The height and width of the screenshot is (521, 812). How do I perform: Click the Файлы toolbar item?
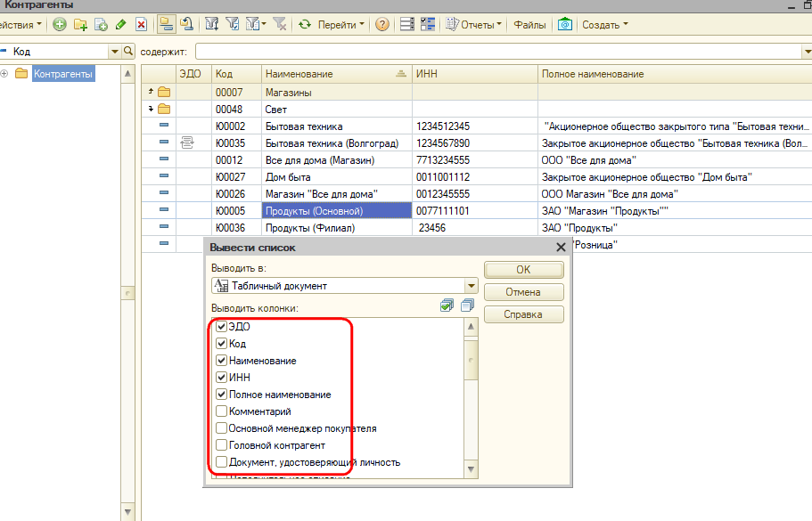pyautogui.click(x=529, y=24)
